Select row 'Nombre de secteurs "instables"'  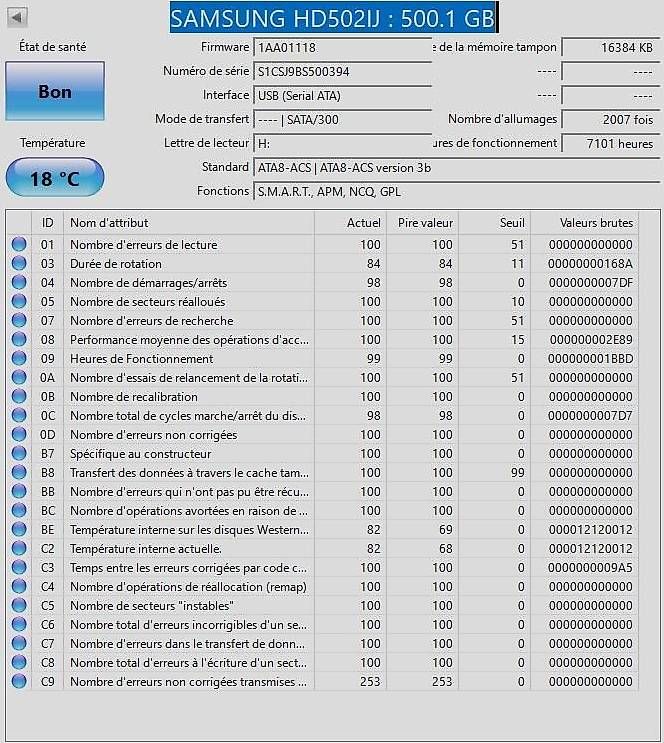(323, 606)
